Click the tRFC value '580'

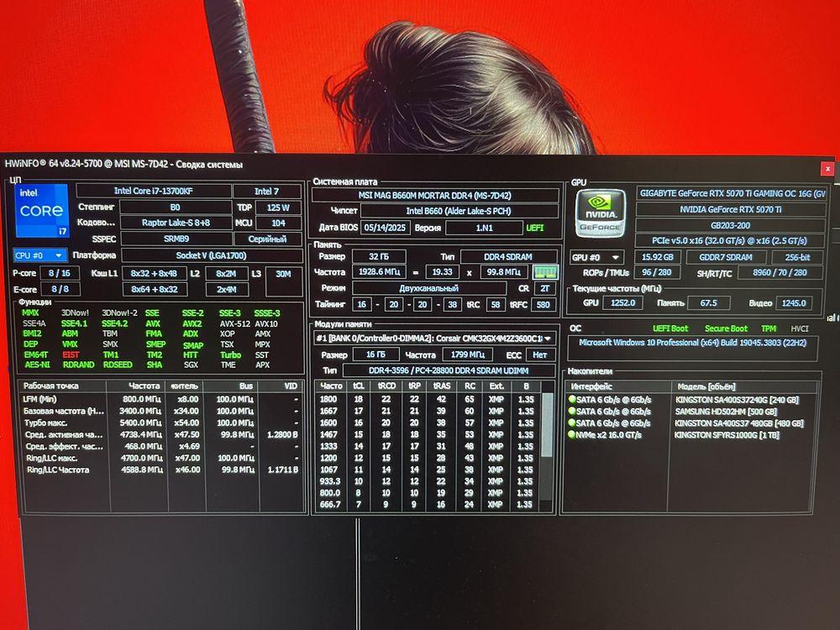(x=543, y=304)
